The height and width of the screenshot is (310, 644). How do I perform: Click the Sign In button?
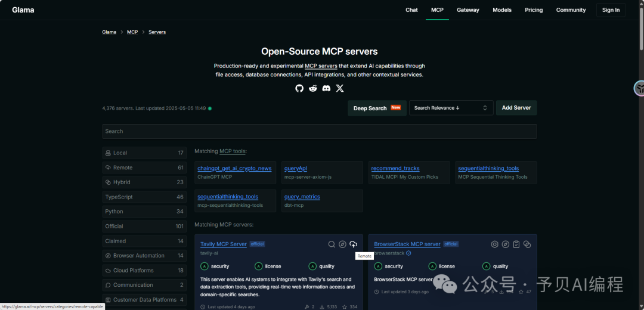(611, 10)
